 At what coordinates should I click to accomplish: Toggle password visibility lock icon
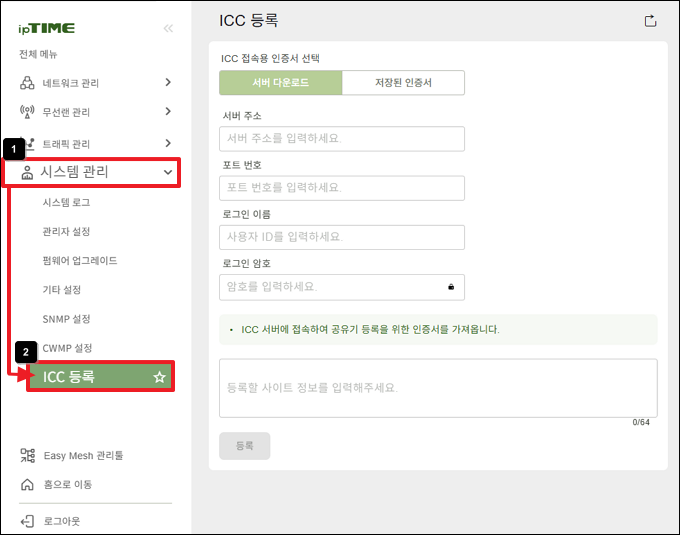coord(451,287)
